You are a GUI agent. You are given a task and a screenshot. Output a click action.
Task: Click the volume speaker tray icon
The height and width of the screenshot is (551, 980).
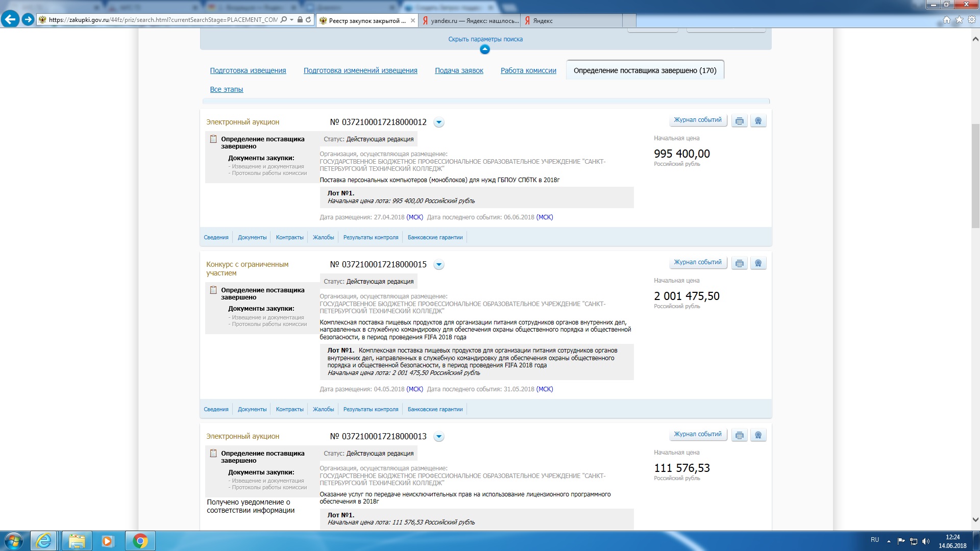[x=926, y=541]
